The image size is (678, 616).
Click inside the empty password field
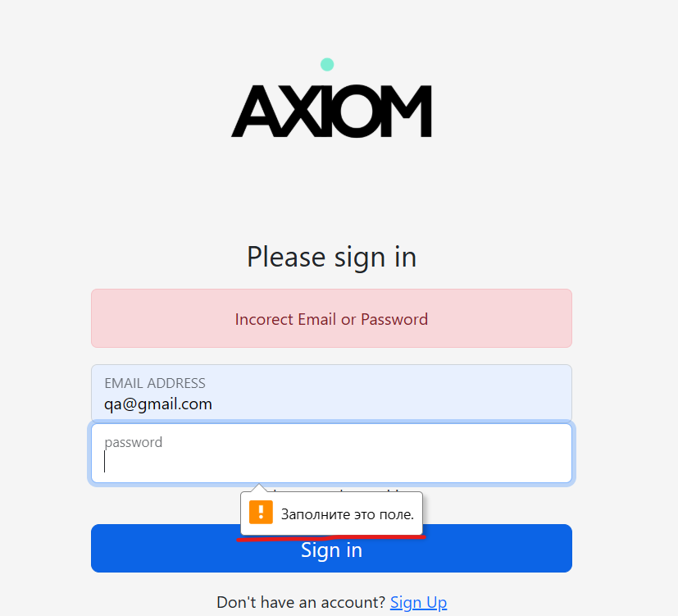click(x=331, y=463)
